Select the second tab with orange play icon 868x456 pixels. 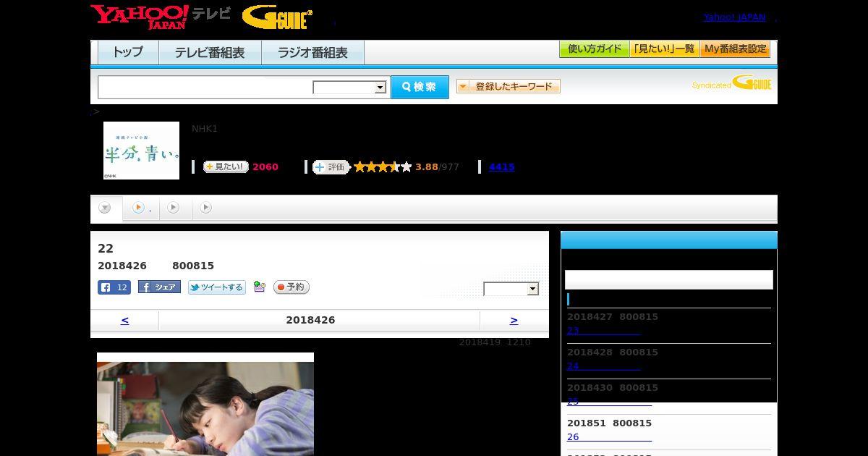(140, 208)
